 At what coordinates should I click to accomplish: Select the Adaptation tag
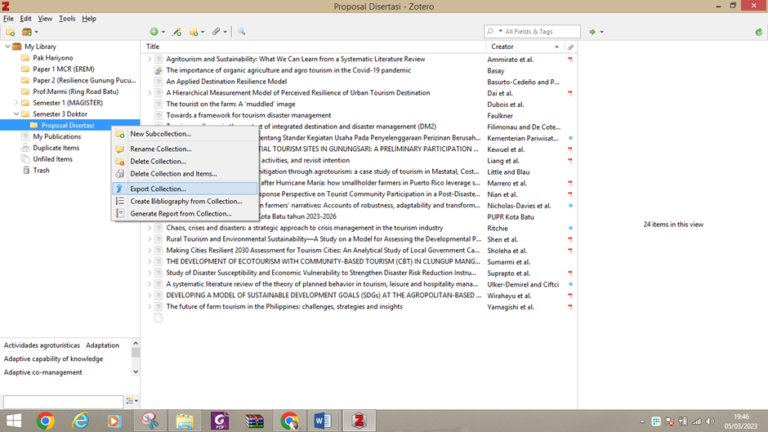(102, 345)
